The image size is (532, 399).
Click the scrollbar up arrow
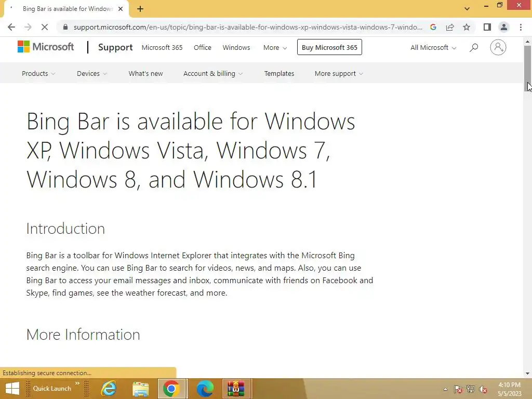[x=528, y=41]
